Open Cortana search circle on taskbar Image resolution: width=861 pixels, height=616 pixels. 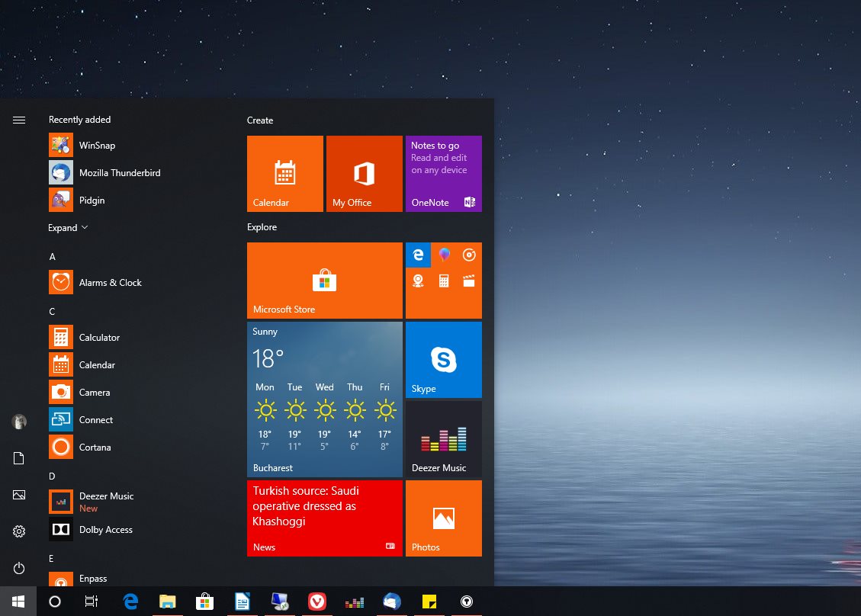click(x=55, y=602)
